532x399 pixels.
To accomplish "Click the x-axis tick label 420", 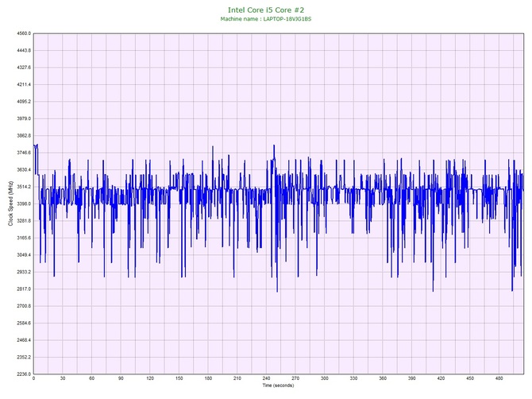I will (441, 378).
